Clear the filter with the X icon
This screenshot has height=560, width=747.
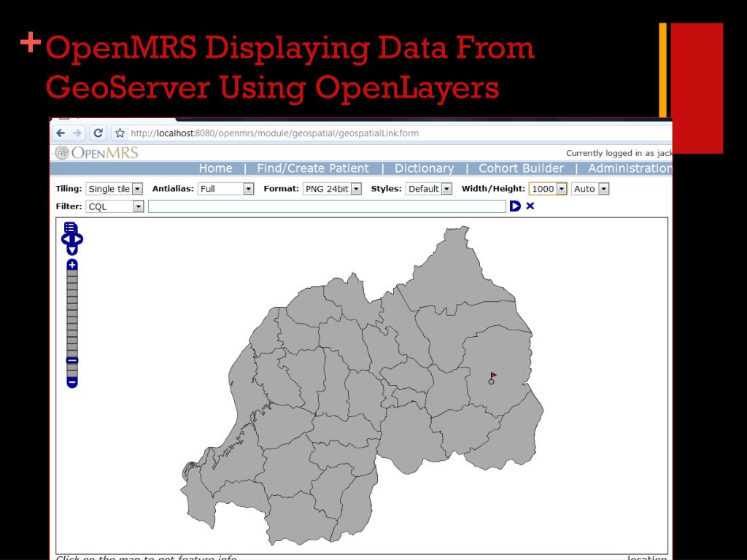(530, 206)
